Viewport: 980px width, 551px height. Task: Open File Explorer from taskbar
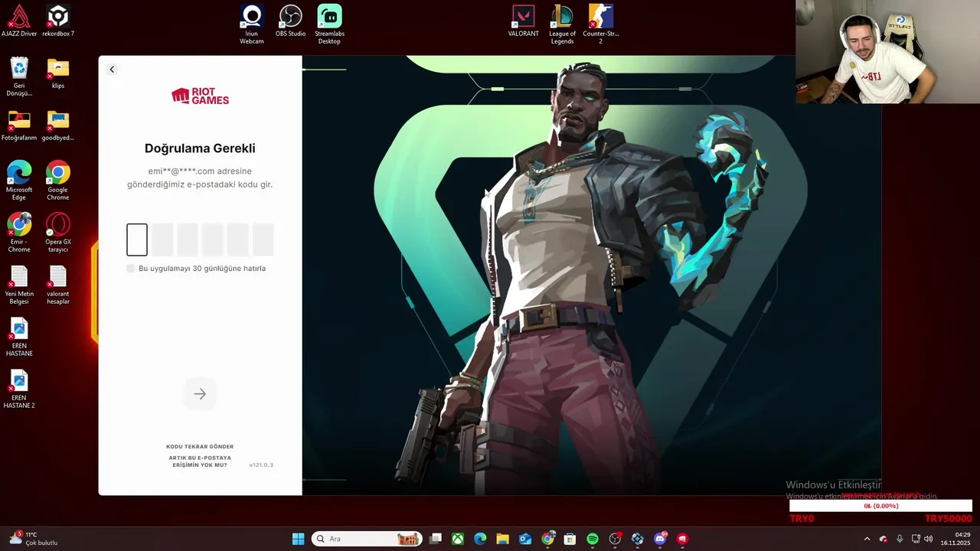coord(502,539)
